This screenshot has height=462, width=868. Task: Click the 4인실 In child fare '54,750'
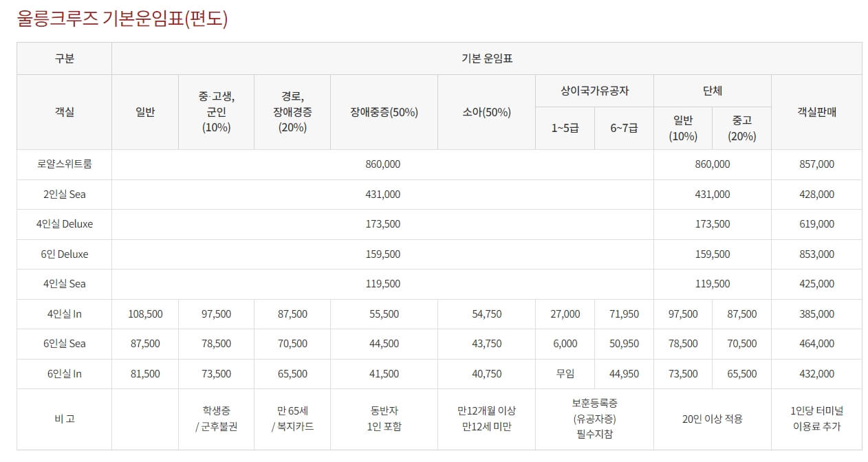tap(487, 314)
